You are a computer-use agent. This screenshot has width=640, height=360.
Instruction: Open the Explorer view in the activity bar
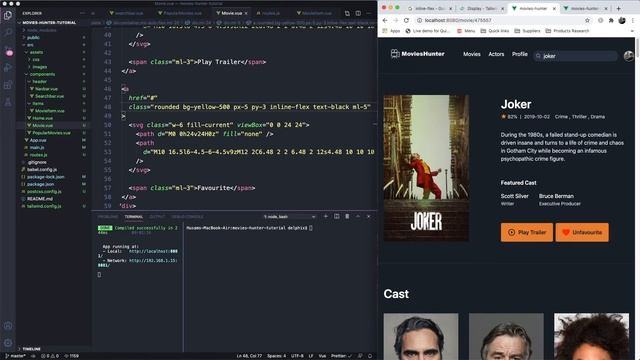tap(8, 16)
